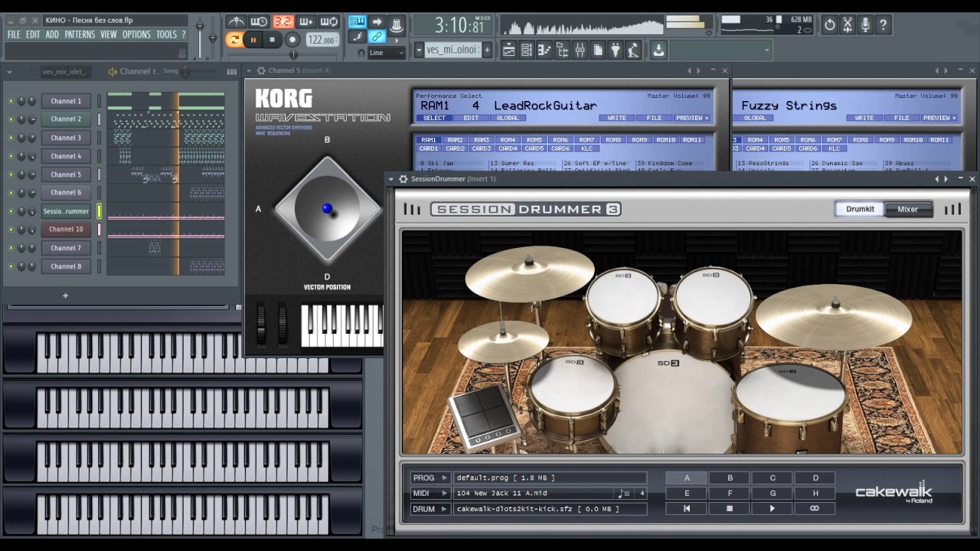Open the empty toolbar dropdown box

[720, 51]
